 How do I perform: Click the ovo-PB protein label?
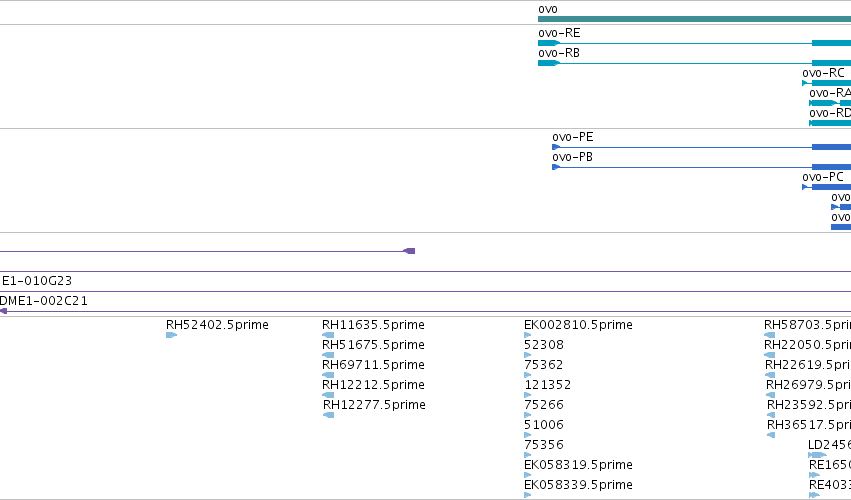(x=573, y=157)
